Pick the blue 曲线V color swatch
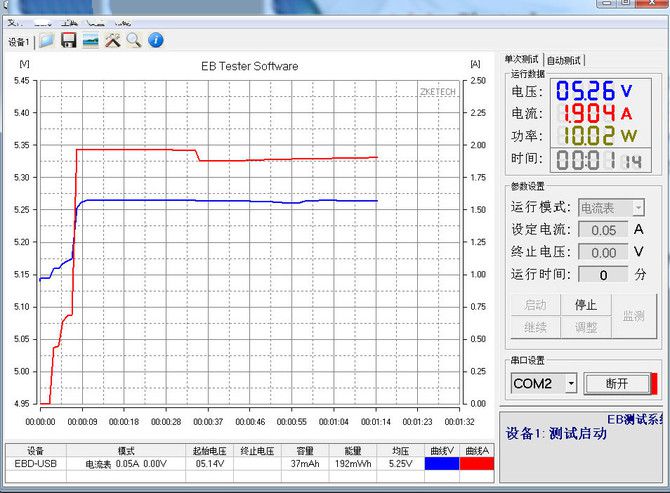 pyautogui.click(x=442, y=464)
